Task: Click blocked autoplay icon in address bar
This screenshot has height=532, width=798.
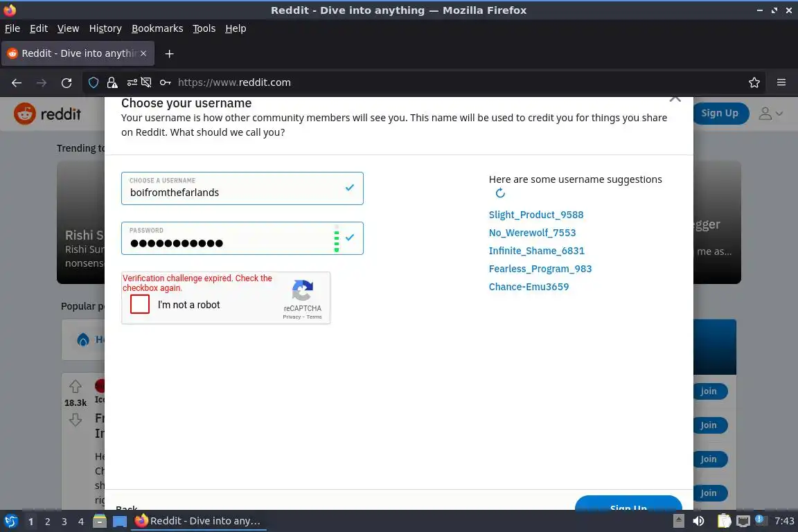Action: [x=146, y=82]
